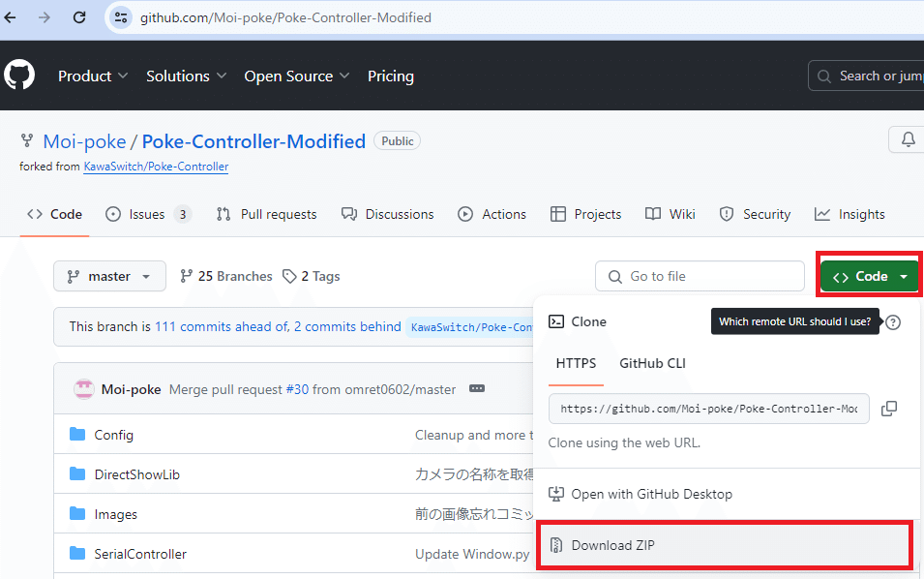Viewport: 924px width, 579px height.
Task: Click the Moi-poke avatar image
Action: (83, 389)
